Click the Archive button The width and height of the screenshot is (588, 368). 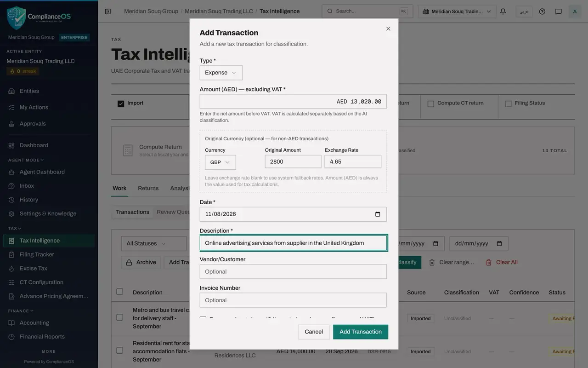[141, 263]
